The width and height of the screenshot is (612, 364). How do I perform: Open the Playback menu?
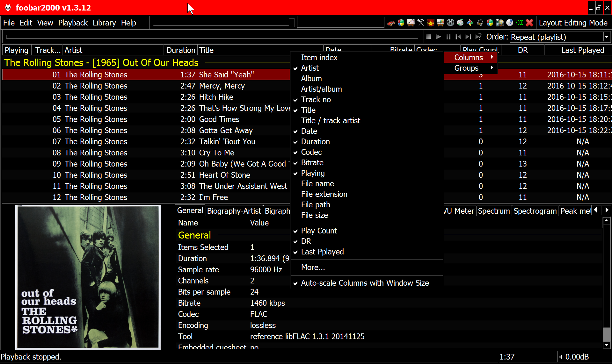click(73, 23)
